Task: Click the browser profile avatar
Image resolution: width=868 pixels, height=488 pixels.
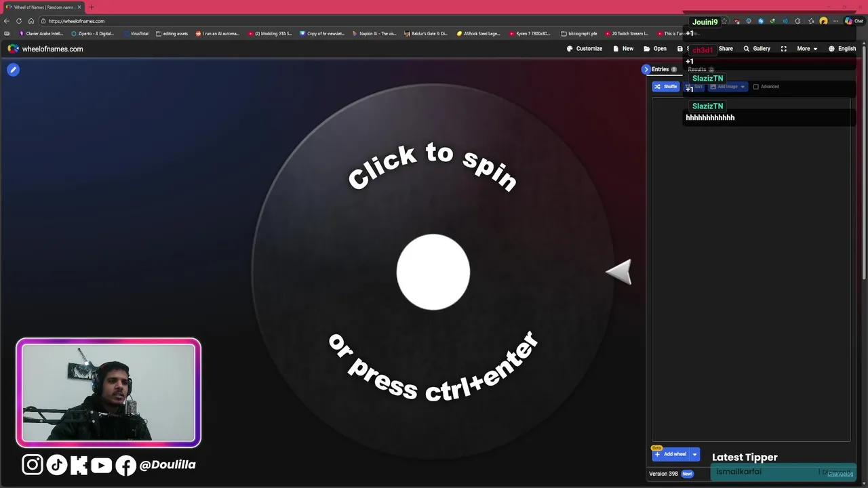Action: [823, 21]
